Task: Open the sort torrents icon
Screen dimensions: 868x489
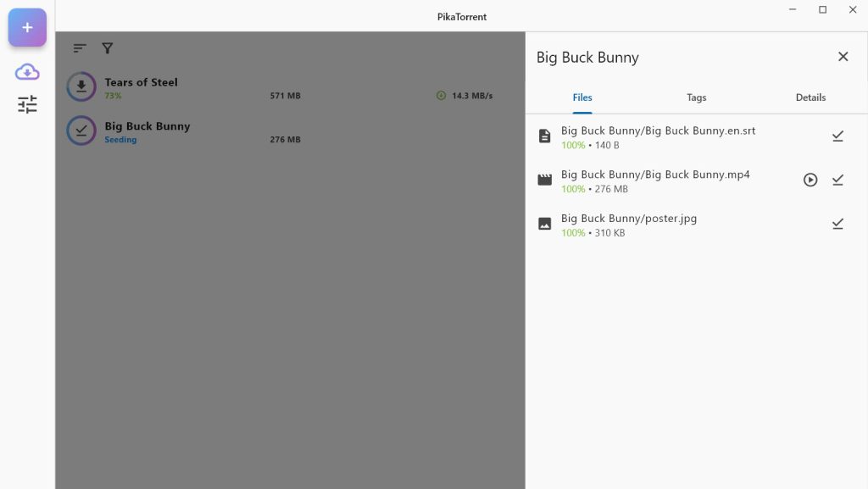Action: 80,48
